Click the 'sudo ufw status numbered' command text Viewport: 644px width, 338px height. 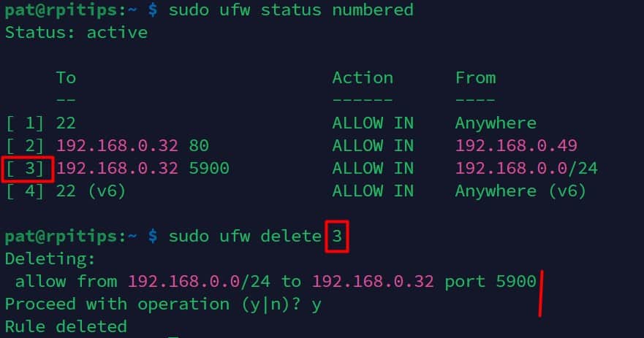coord(291,9)
